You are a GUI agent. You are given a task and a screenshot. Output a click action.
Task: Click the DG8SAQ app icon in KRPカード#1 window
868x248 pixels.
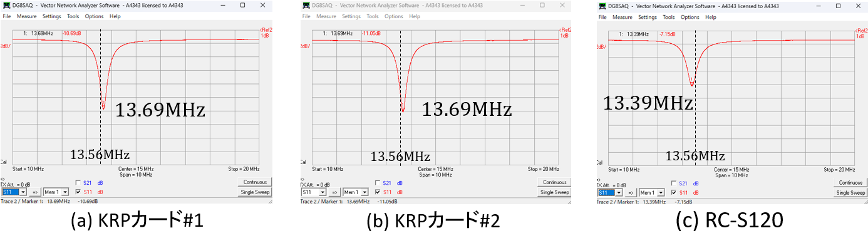pyautogui.click(x=6, y=6)
